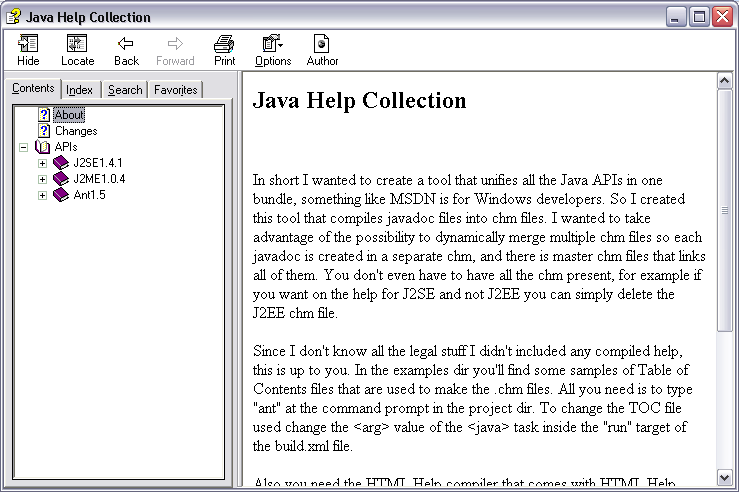Viewport: 739px width, 492px height.
Task: Select the About topic icon
Action: (44, 115)
